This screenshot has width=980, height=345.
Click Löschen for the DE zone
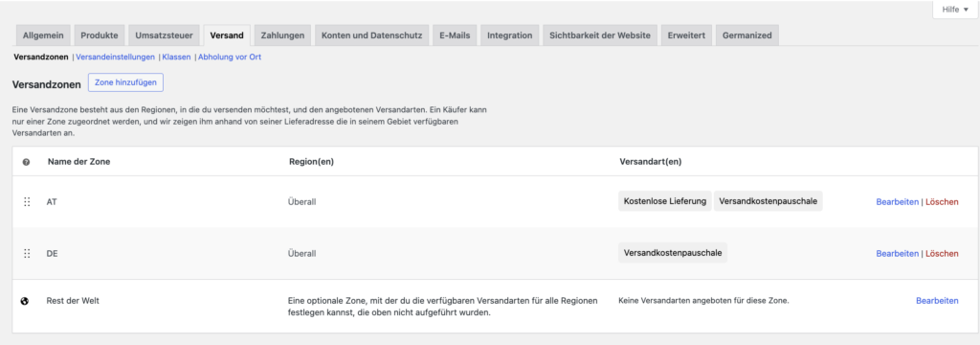(942, 254)
